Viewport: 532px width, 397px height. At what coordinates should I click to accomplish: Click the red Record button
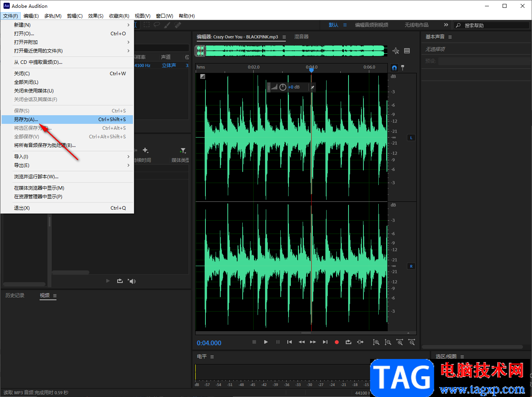(336, 342)
